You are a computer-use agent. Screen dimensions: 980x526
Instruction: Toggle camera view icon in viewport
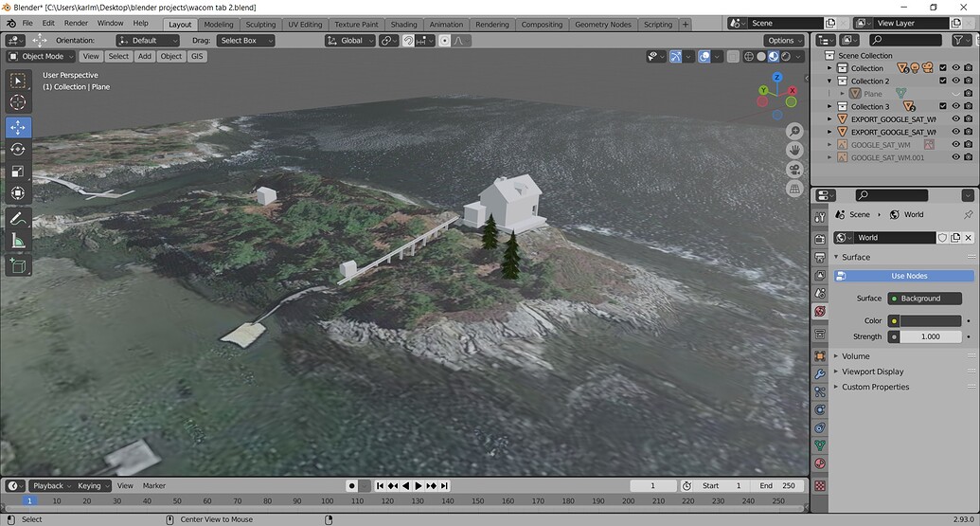pos(794,170)
